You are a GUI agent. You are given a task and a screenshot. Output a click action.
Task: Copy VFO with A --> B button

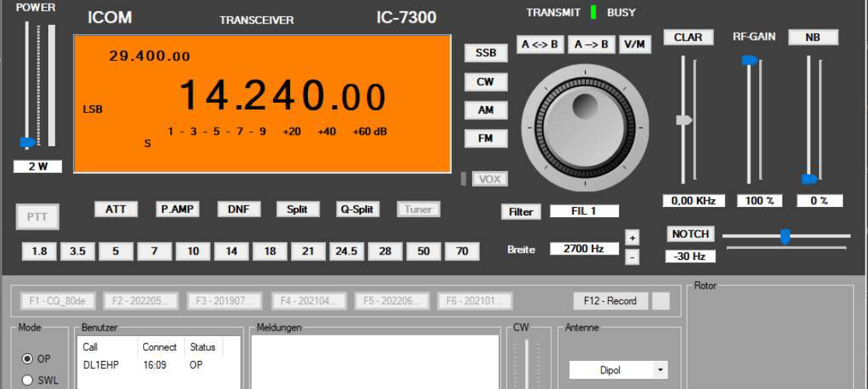pyautogui.click(x=591, y=44)
